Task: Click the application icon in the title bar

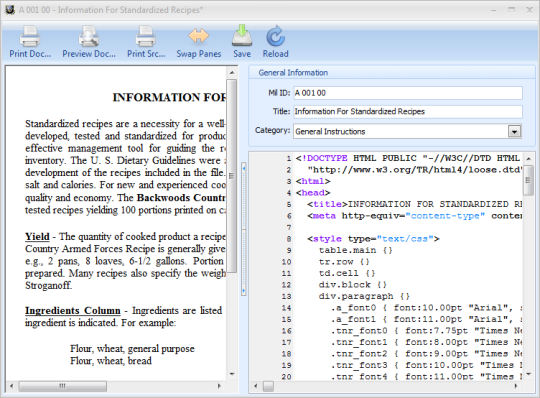Action: click(10, 10)
